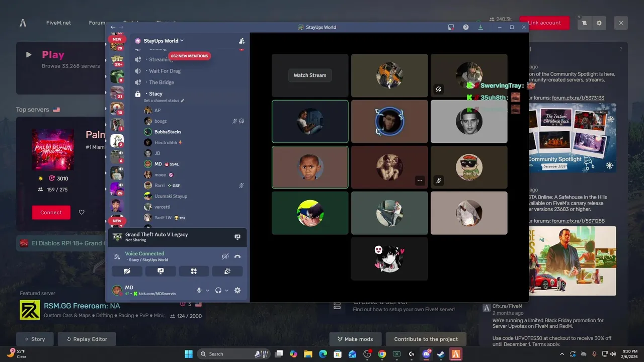This screenshot has width=644, height=362.
Task: Open Chrome from the taskbar
Action: pos(382,354)
